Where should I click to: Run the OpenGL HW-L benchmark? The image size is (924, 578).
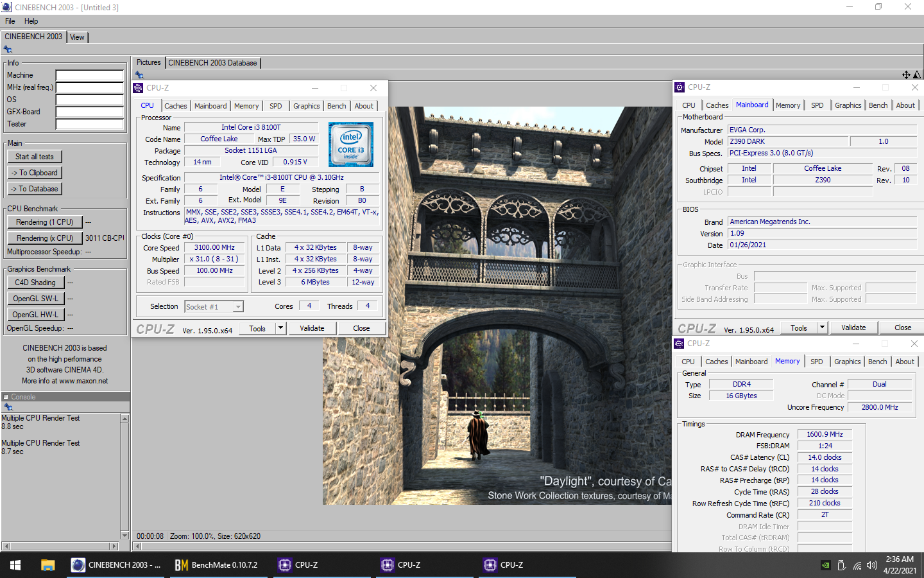[35, 315]
